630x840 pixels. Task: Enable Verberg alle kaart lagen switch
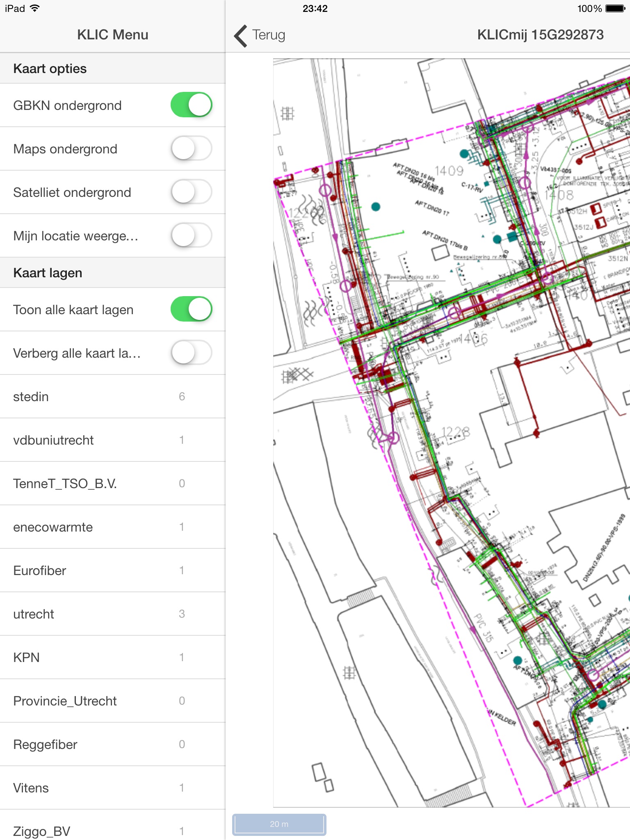pyautogui.click(x=191, y=353)
